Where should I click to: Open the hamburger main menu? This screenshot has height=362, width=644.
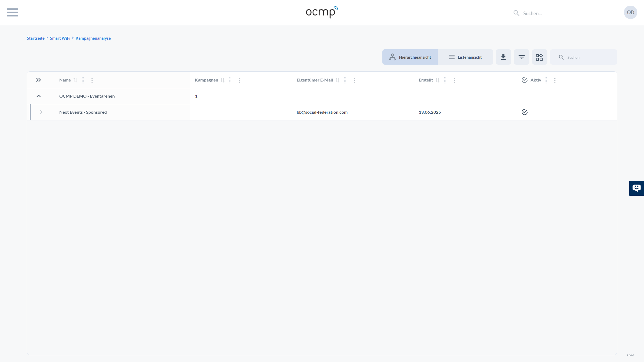pos(12,12)
